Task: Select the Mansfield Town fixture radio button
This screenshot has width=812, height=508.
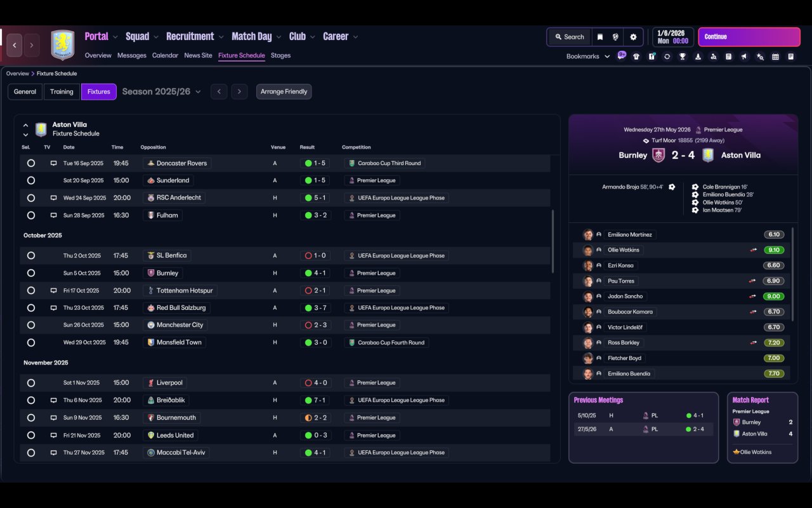Action: click(x=31, y=342)
